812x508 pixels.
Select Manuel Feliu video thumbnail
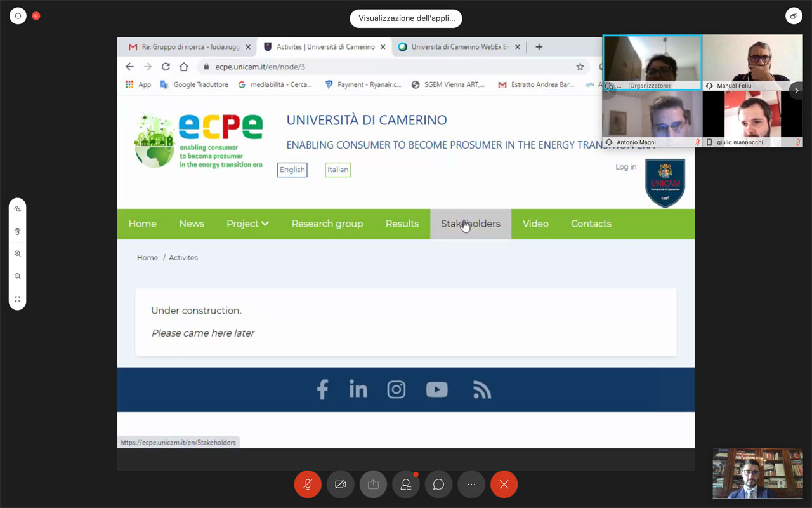pyautogui.click(x=753, y=62)
